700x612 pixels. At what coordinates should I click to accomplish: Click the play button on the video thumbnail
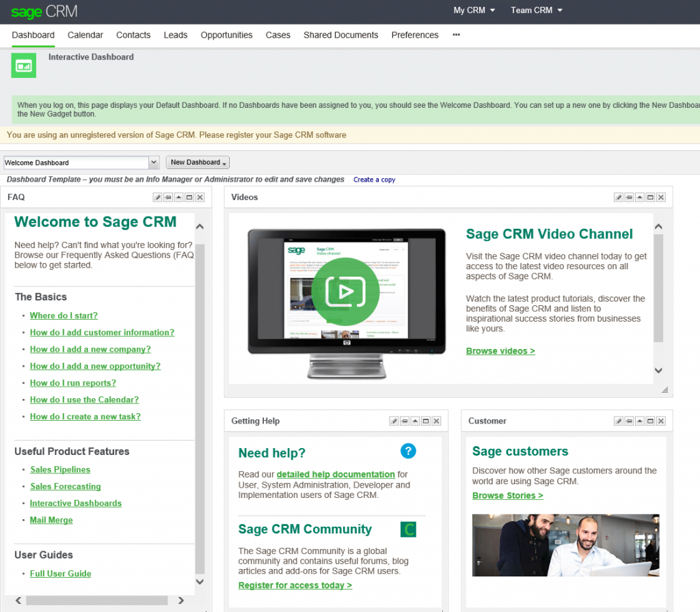click(346, 292)
